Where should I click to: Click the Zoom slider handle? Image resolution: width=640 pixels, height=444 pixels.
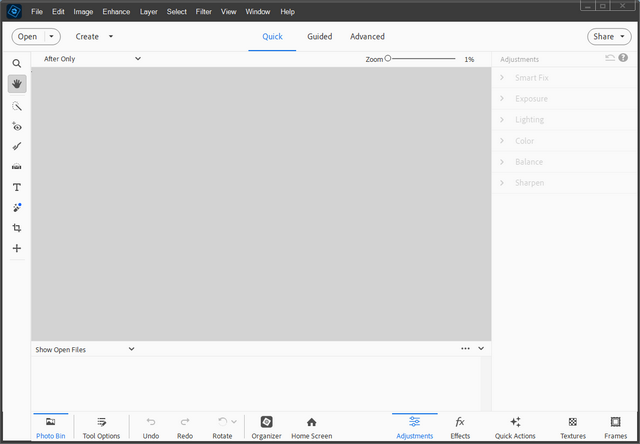click(x=388, y=59)
